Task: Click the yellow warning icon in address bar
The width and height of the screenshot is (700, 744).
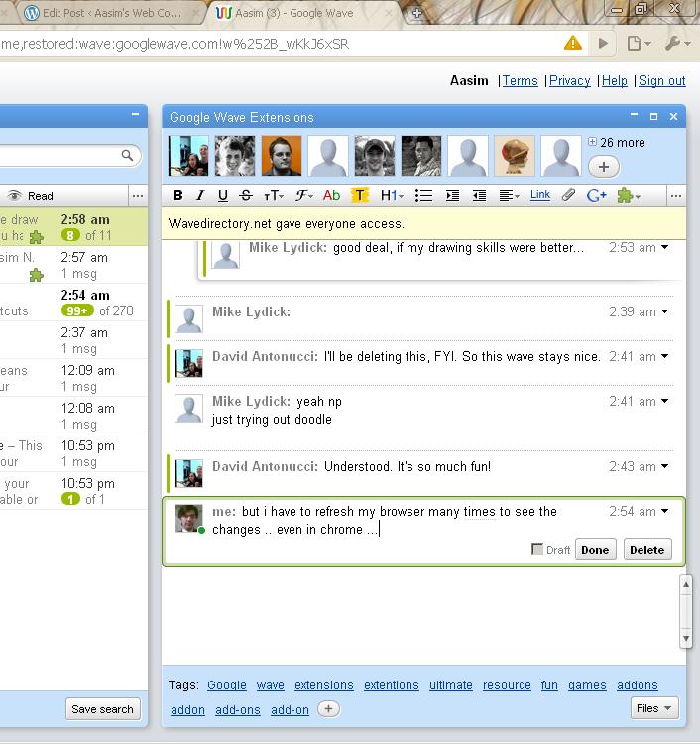Action: tap(572, 44)
